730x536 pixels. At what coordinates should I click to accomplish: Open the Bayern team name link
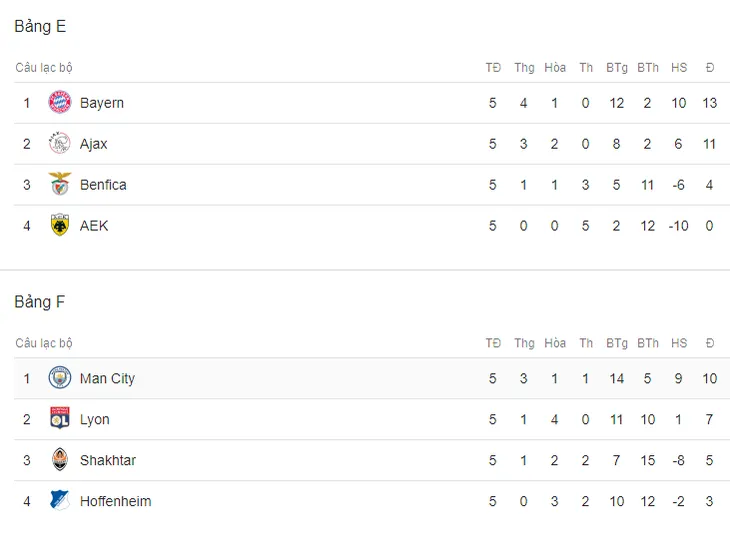102,103
